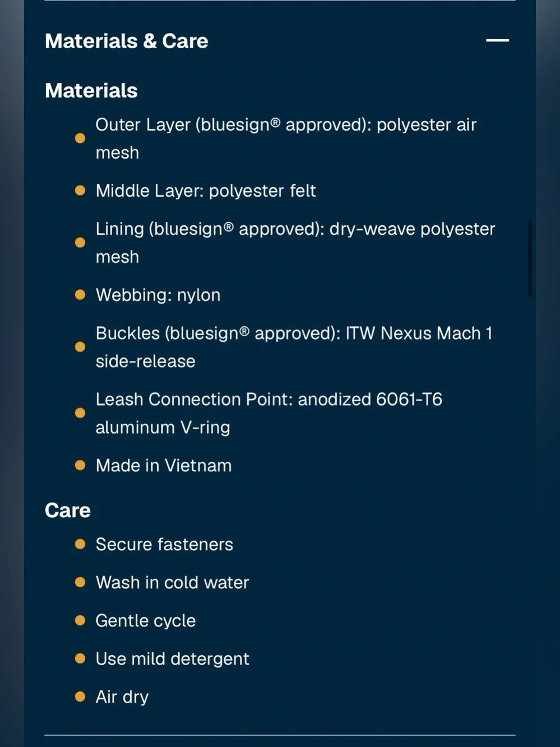Click the minus icon beside Materials & Care
560x747 pixels.
pos(497,40)
